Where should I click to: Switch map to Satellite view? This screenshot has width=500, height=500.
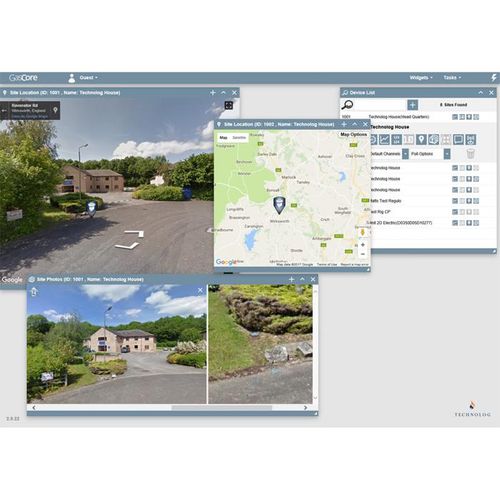pyautogui.click(x=239, y=138)
